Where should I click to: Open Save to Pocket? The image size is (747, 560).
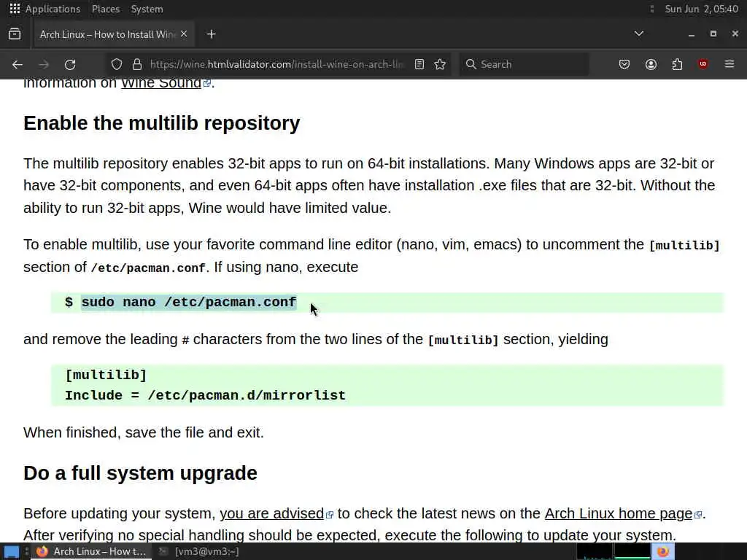click(x=624, y=64)
